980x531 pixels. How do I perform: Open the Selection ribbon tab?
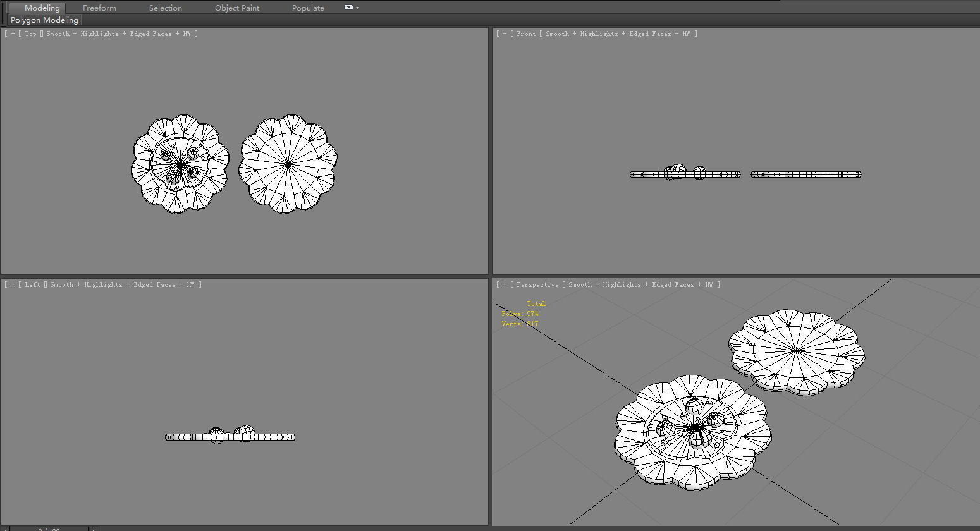(166, 8)
